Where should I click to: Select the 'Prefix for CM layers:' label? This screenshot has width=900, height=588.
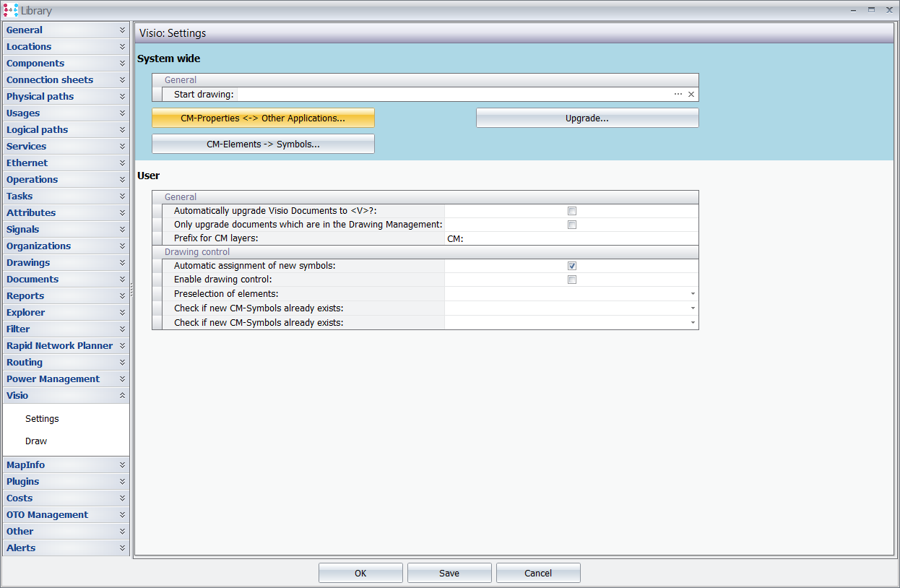(216, 238)
